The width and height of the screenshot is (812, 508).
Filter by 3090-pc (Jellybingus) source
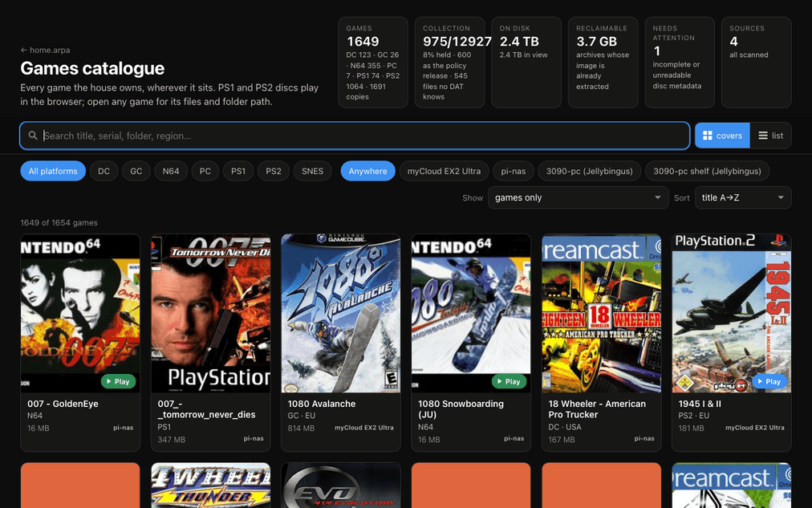589,171
